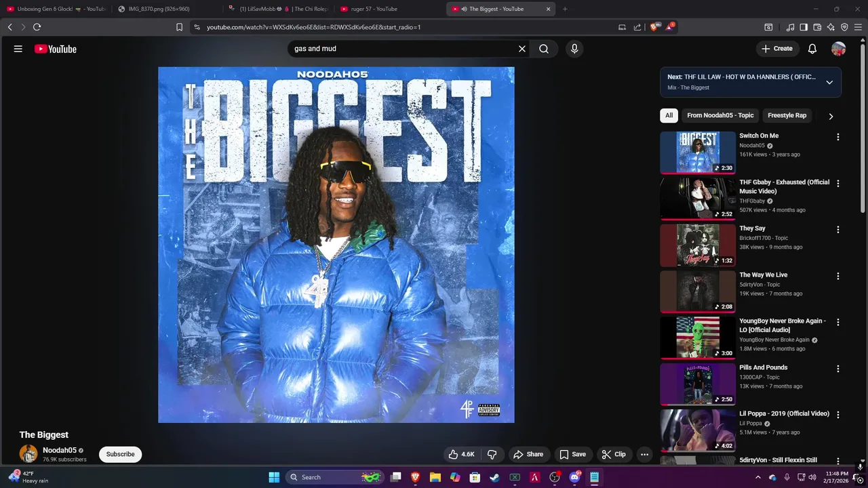Close The Biggest YouTube tab

tap(549, 9)
